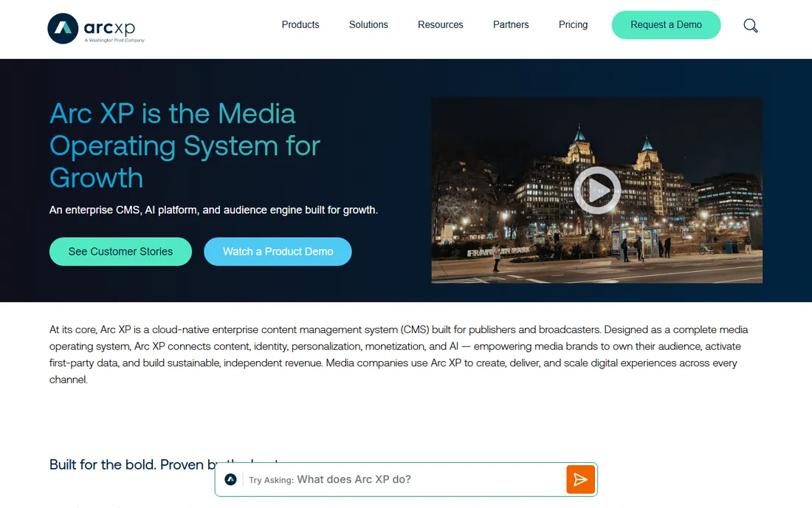This screenshot has width=812, height=508.
Task: Open the Partners menu
Action: pyautogui.click(x=511, y=25)
